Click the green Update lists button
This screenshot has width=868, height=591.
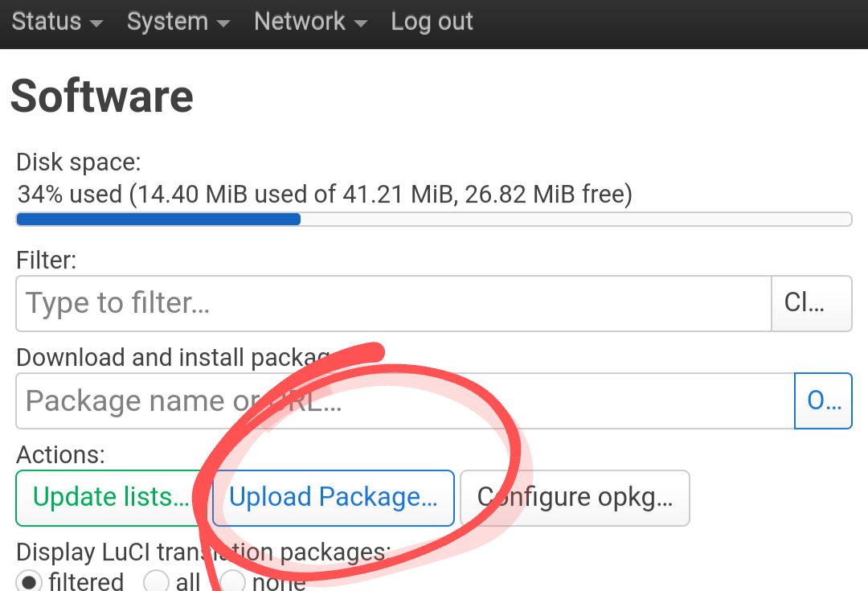pyautogui.click(x=112, y=498)
